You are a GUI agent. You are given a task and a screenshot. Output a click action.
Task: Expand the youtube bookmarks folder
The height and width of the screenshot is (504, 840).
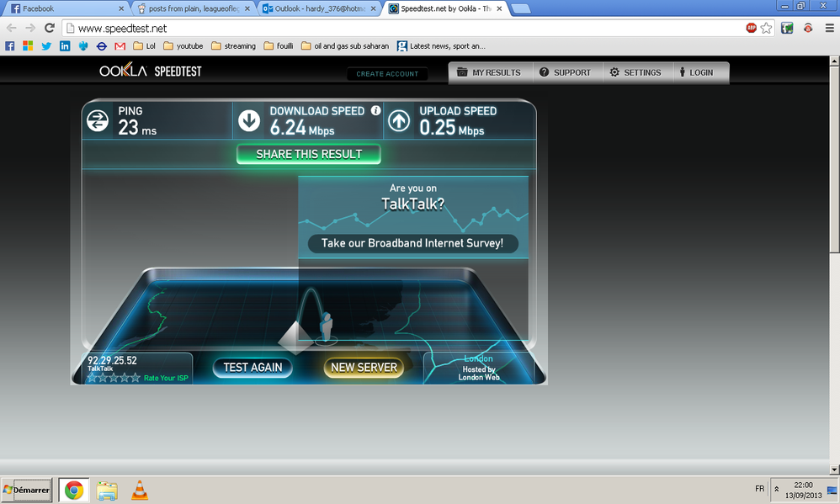(183, 46)
